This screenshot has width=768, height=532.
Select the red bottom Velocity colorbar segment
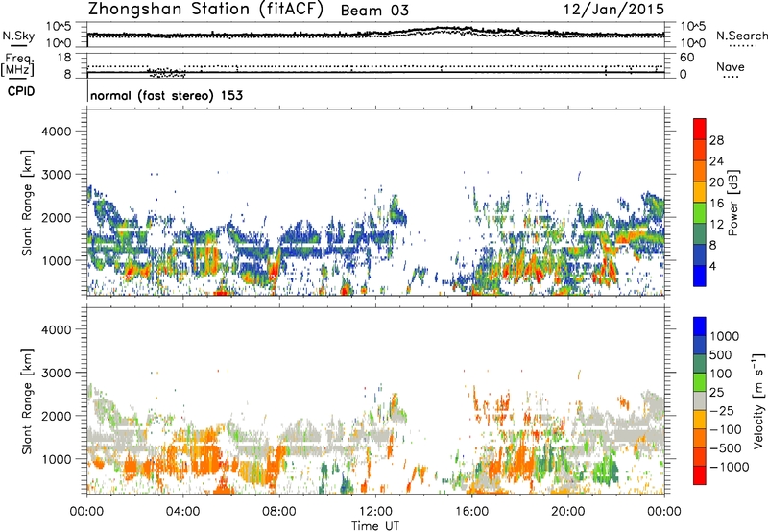pyautogui.click(x=700, y=475)
